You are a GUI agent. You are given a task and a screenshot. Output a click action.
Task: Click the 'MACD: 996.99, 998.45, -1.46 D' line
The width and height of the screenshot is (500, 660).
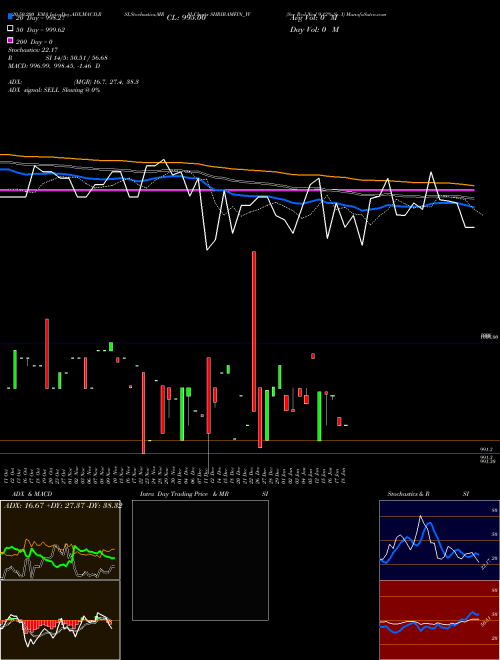pos(54,66)
